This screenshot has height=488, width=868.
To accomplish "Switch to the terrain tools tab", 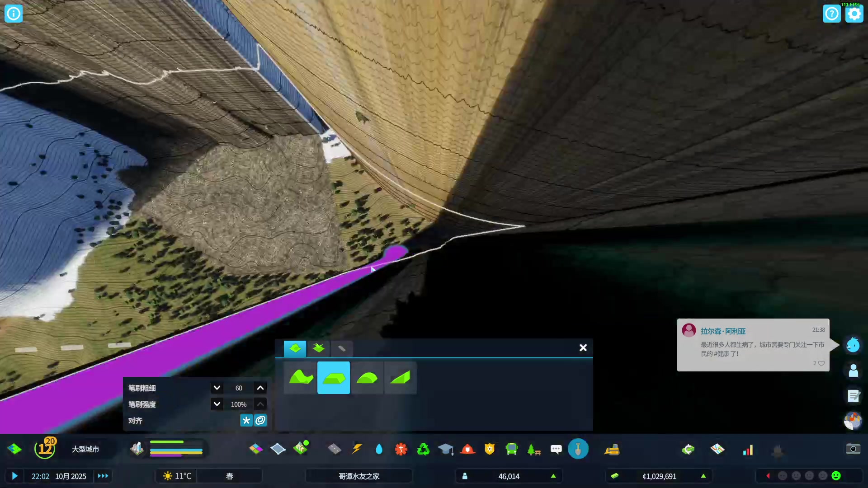I will pos(295,348).
